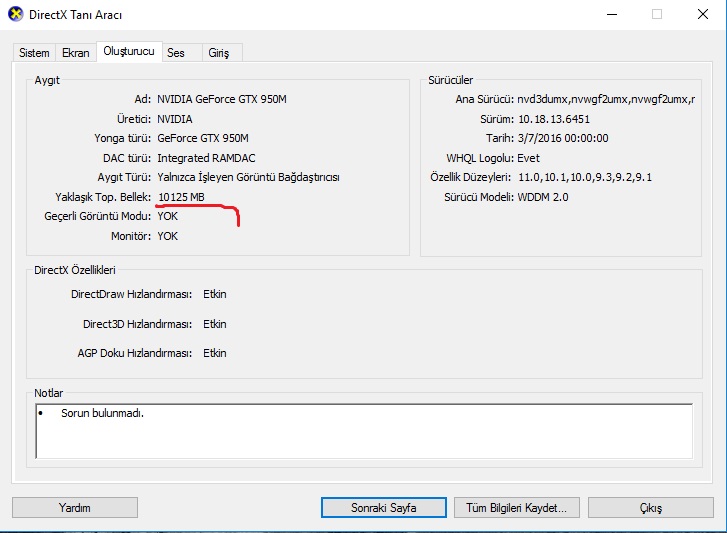Click the Sürücü Modeli value 'WDDM 2.0'
727x533 pixels.
(x=543, y=197)
